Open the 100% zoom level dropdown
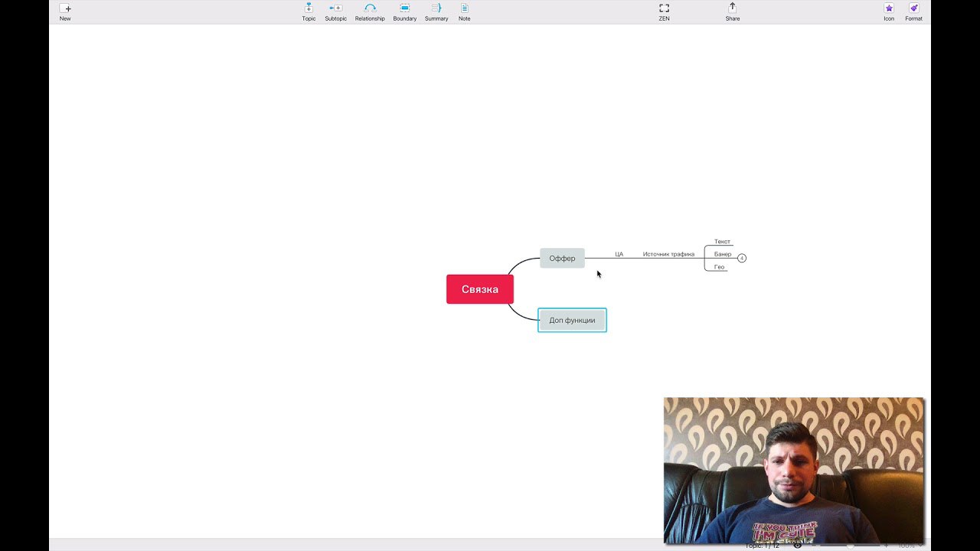The height and width of the screenshot is (551, 980). pos(910,546)
